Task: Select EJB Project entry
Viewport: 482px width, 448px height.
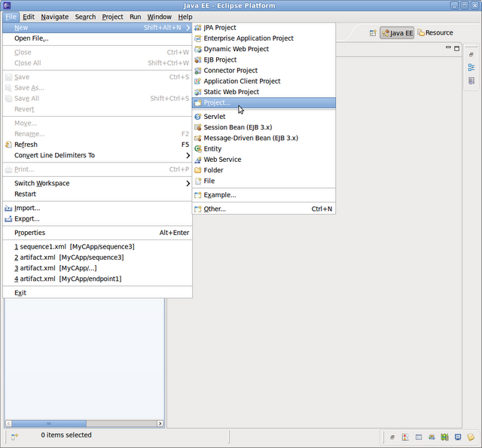Action: point(264,59)
